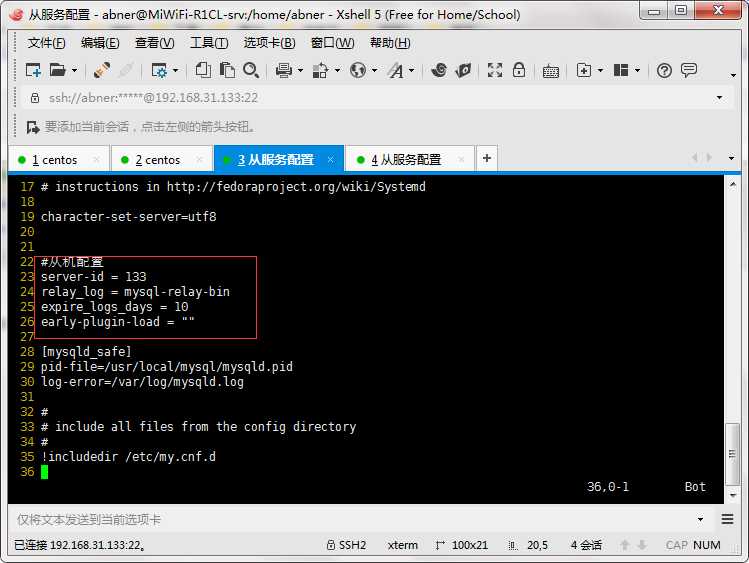
Task: Open the 文件(F) menu
Action: [46, 43]
